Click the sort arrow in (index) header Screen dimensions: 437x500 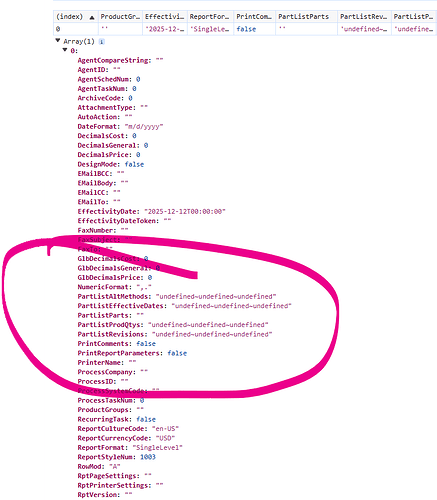[x=92, y=17]
